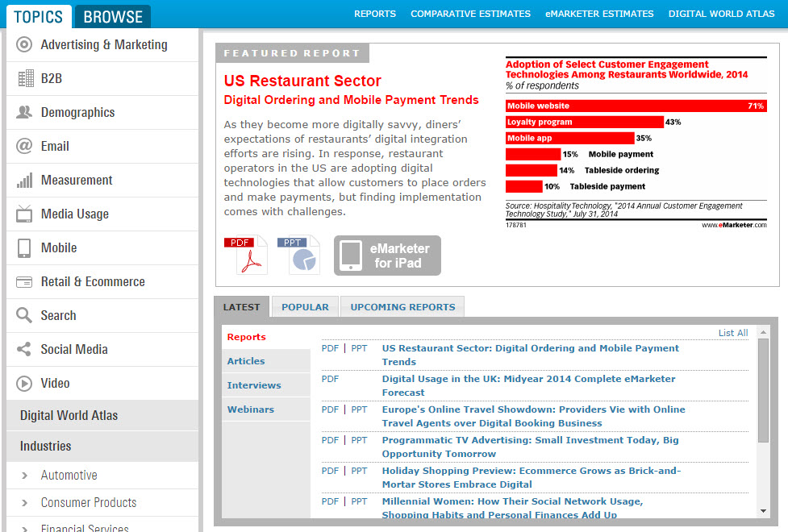The width and height of the screenshot is (788, 532).
Task: Open Europe's Online Travel Showdown report link
Action: (533, 416)
